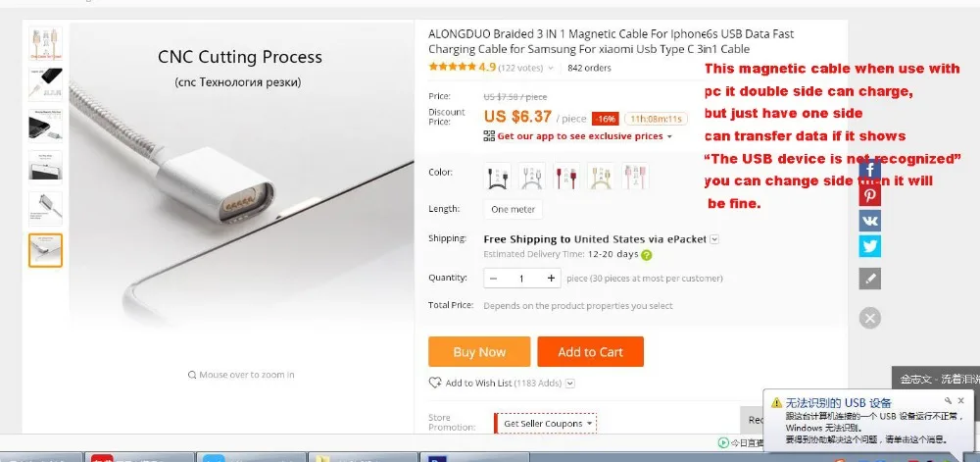The width and height of the screenshot is (980, 462).
Task: Expand the rating votes dropdown arrow
Action: point(551,68)
